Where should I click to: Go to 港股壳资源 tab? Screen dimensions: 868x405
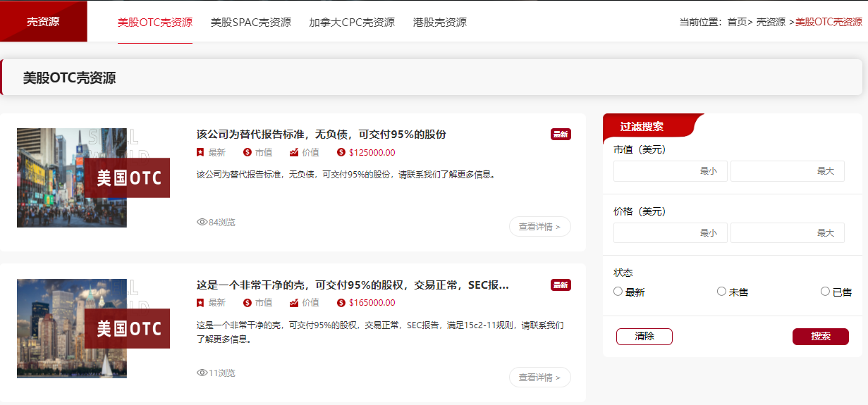[x=439, y=22]
